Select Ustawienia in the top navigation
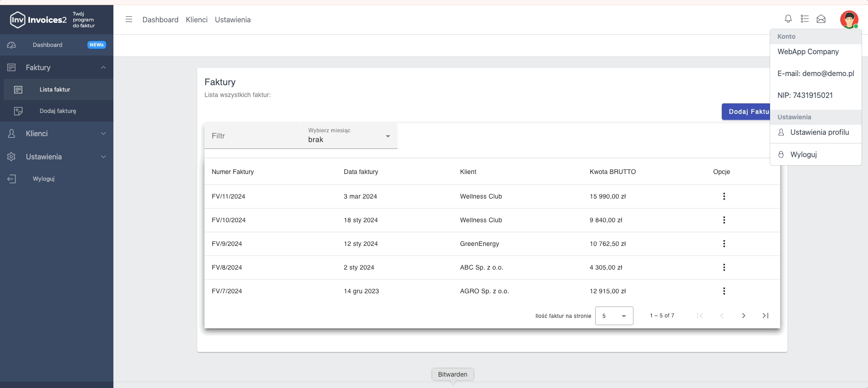Screen dimensions: 868x388 point(233,20)
